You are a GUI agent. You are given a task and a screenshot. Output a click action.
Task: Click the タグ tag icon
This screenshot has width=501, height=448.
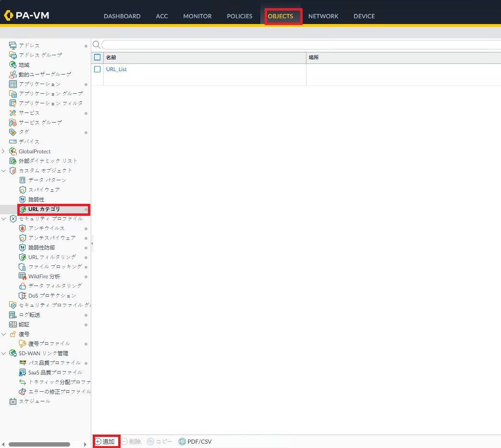13,132
